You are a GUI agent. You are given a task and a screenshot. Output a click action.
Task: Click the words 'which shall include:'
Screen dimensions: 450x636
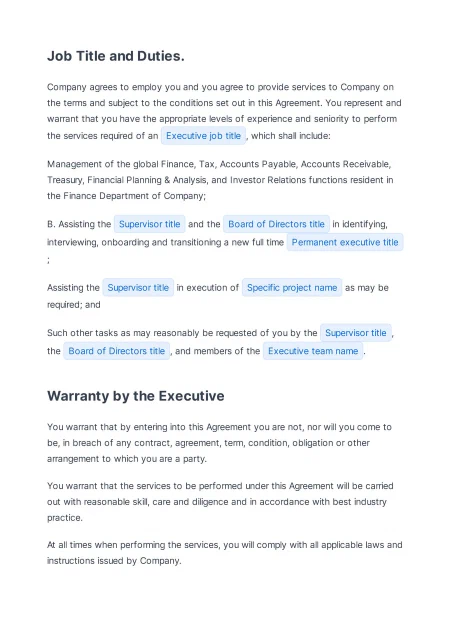(x=291, y=136)
